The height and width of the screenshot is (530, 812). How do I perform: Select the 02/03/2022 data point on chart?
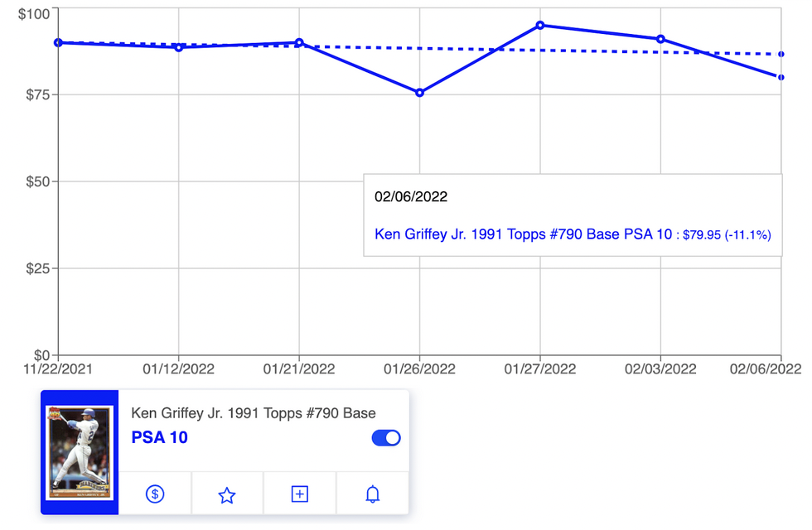point(661,39)
